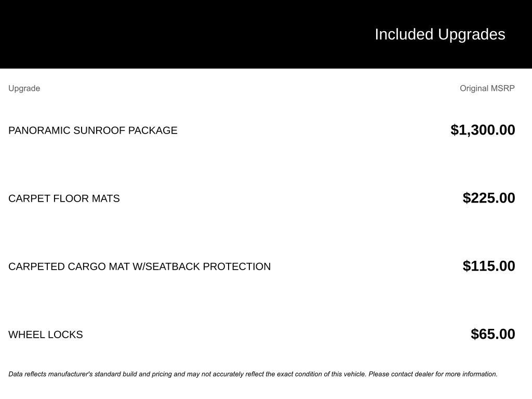Viewport: 532px width, 399px height.
Task: Click the $225.00 floor mats price
Action: 489,198
